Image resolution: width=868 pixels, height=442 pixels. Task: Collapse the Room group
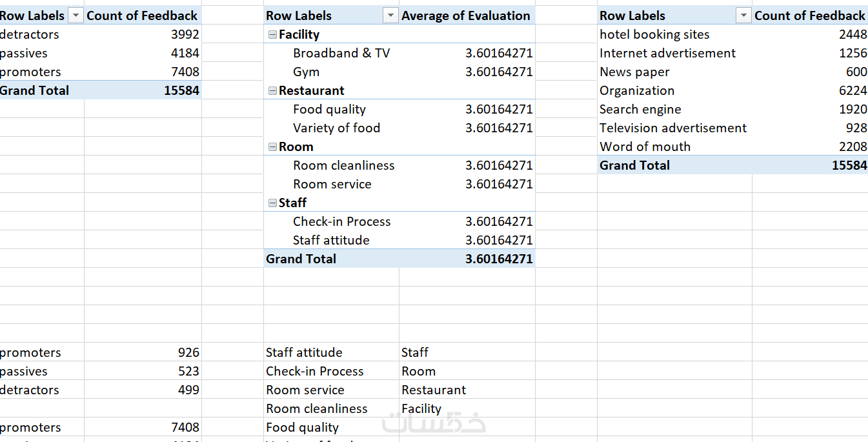(x=272, y=147)
